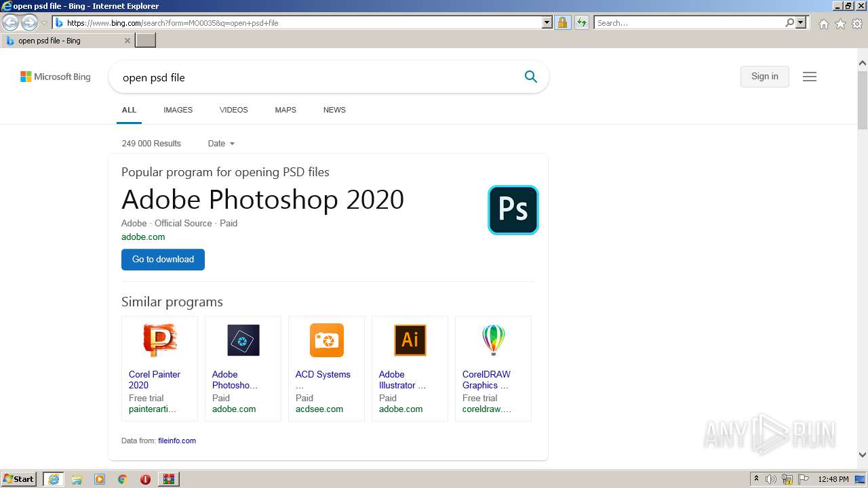Open the WinRAR taskbar icon
Screen dimensions: 868x488
tap(169, 479)
